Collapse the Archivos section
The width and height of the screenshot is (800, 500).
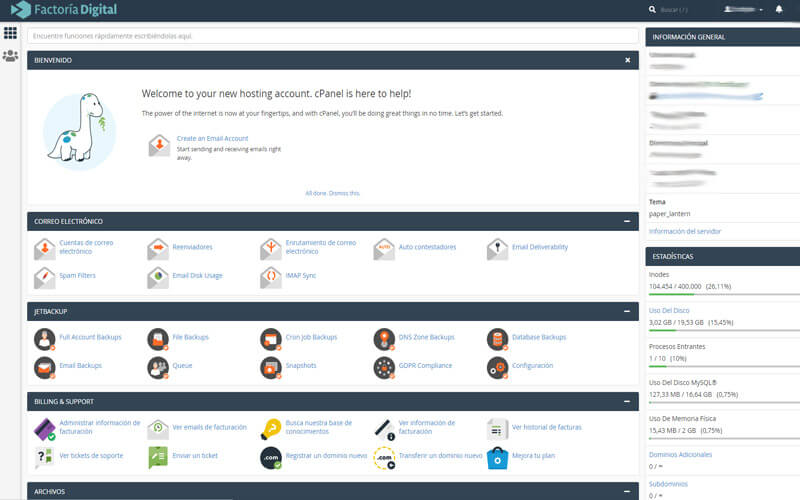coord(627,491)
